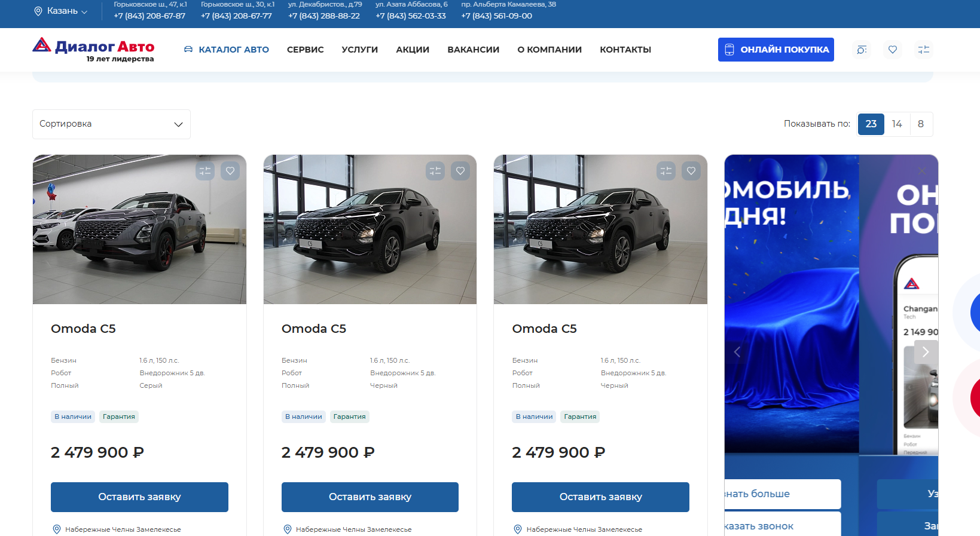Click the В наличии tag on second card

tap(304, 416)
